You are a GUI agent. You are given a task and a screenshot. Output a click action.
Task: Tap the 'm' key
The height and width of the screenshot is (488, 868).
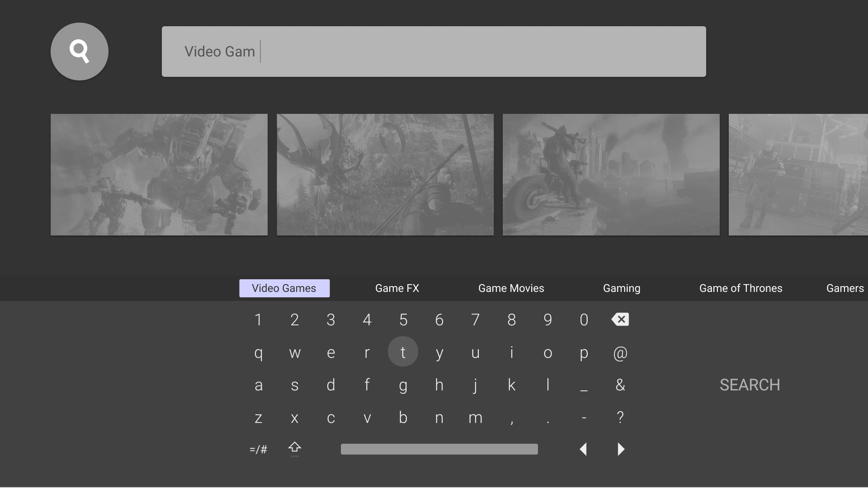(476, 418)
